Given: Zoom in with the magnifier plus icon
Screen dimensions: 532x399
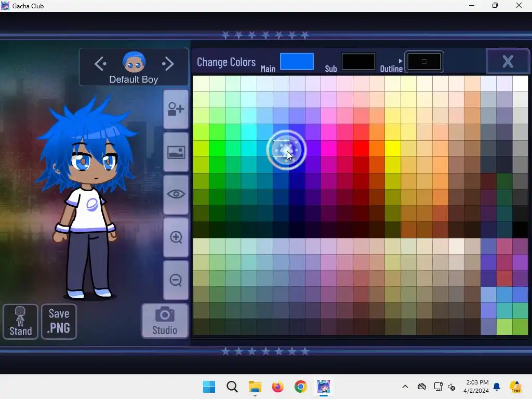Looking at the screenshot, I should coord(176,237).
